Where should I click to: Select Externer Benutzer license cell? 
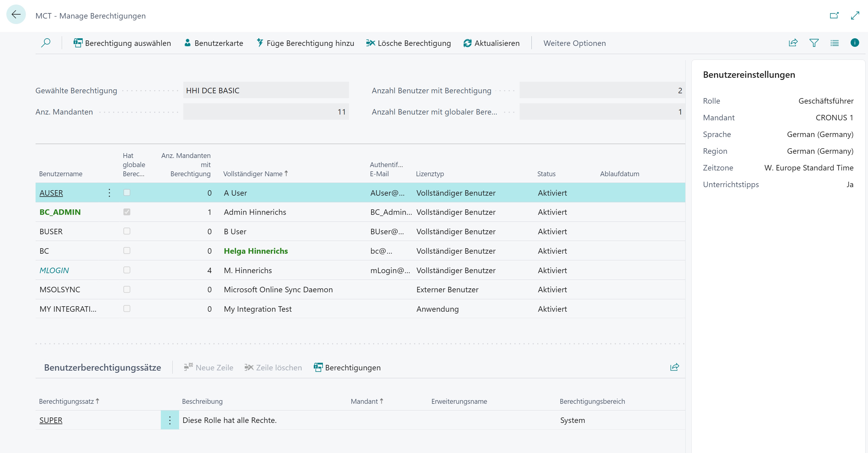click(447, 290)
